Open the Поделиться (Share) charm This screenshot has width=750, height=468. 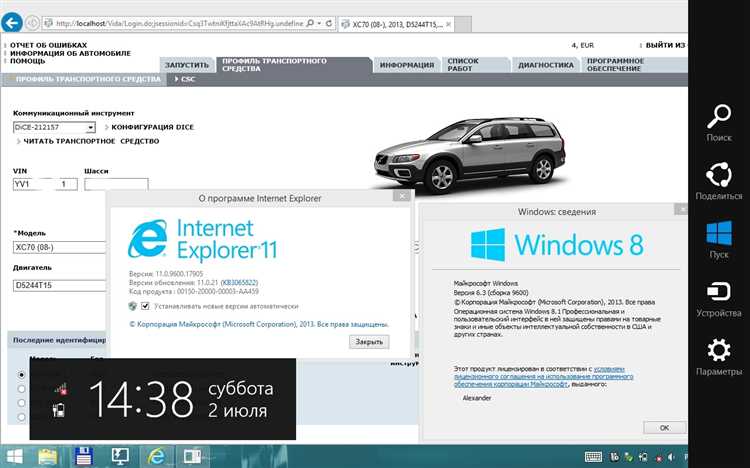(x=719, y=181)
